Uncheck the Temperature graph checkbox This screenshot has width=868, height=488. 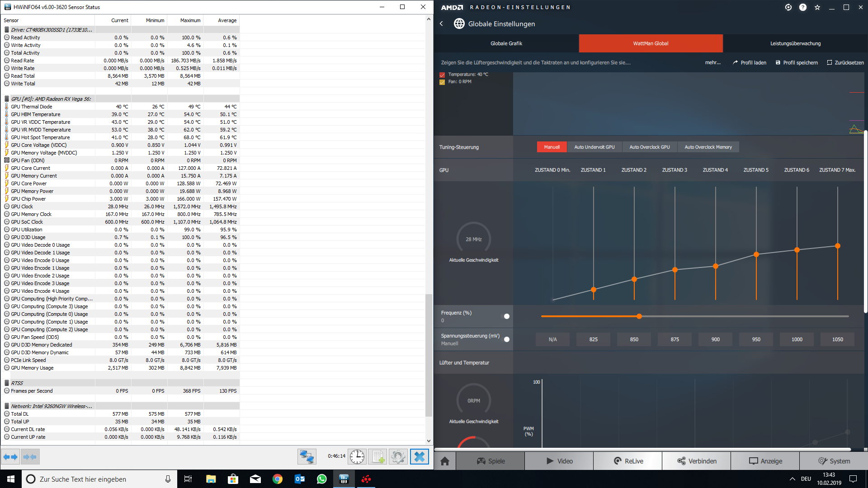(442, 75)
